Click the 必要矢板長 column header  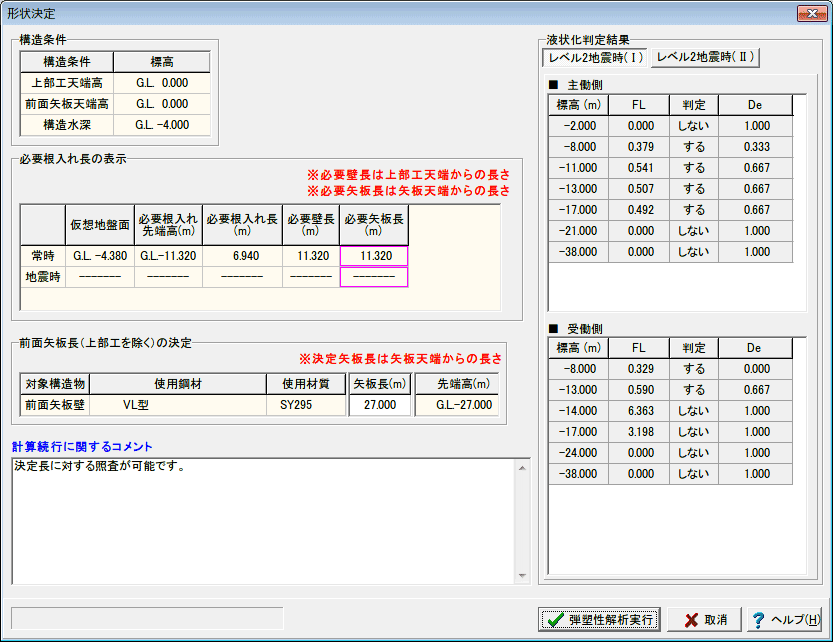point(374,225)
